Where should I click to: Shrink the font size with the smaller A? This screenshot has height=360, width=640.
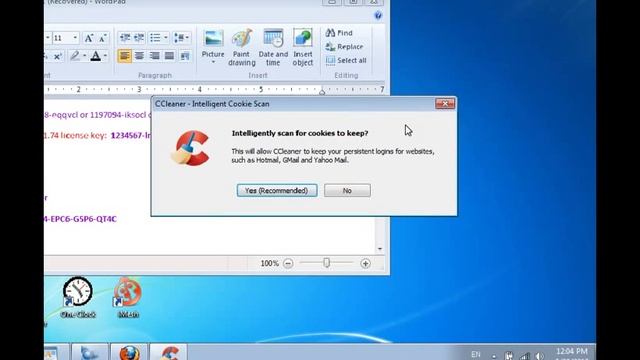[102, 38]
